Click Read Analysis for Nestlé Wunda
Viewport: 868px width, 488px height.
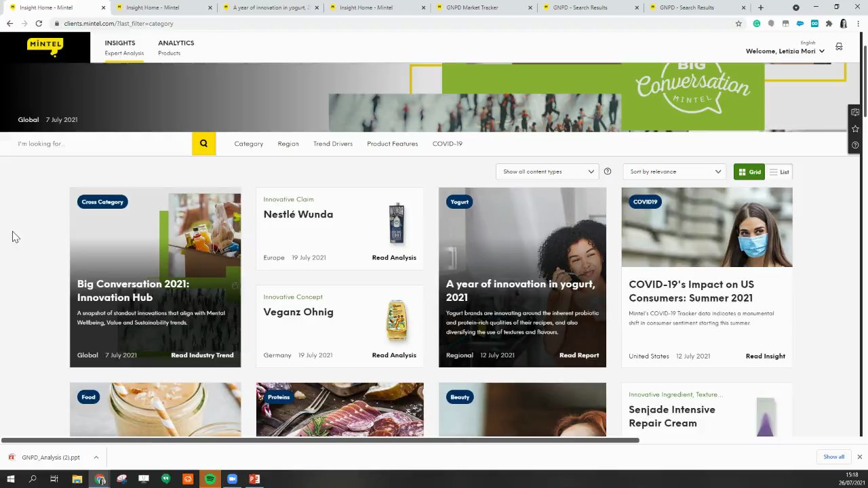pyautogui.click(x=394, y=258)
